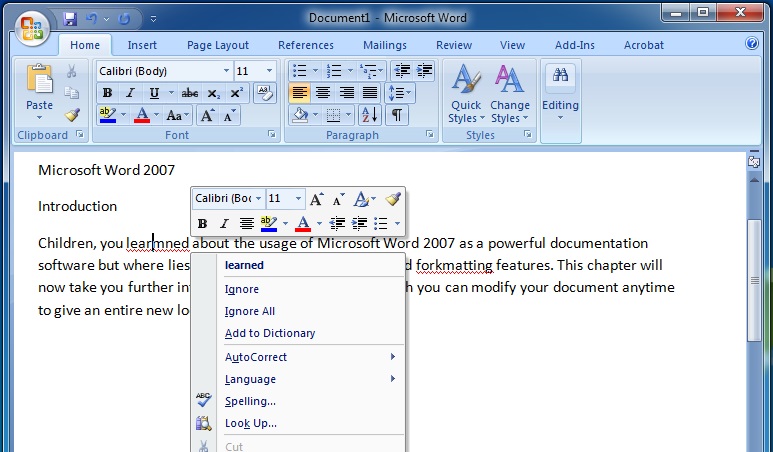The image size is (773, 452).
Task: Cut selection with ribbon scissors icon
Action: pos(71,71)
